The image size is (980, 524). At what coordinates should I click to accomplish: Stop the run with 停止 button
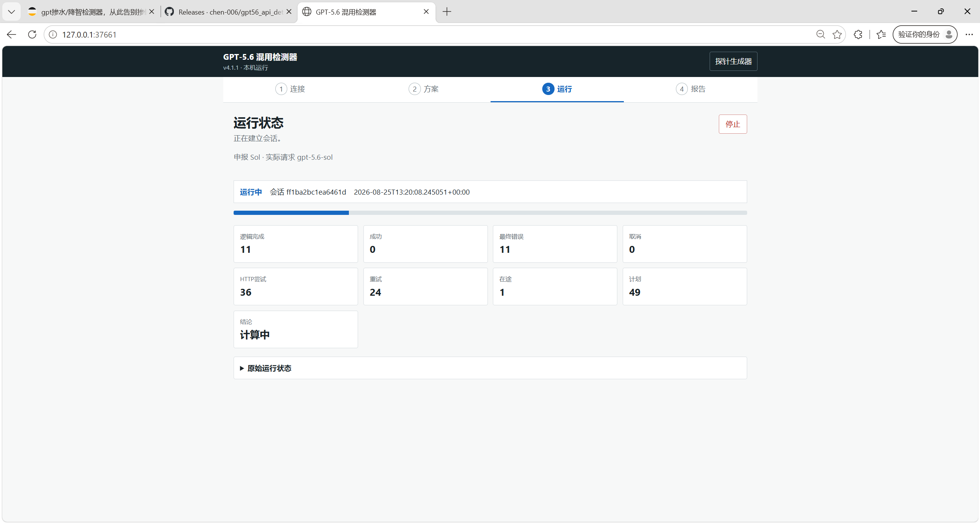point(733,124)
